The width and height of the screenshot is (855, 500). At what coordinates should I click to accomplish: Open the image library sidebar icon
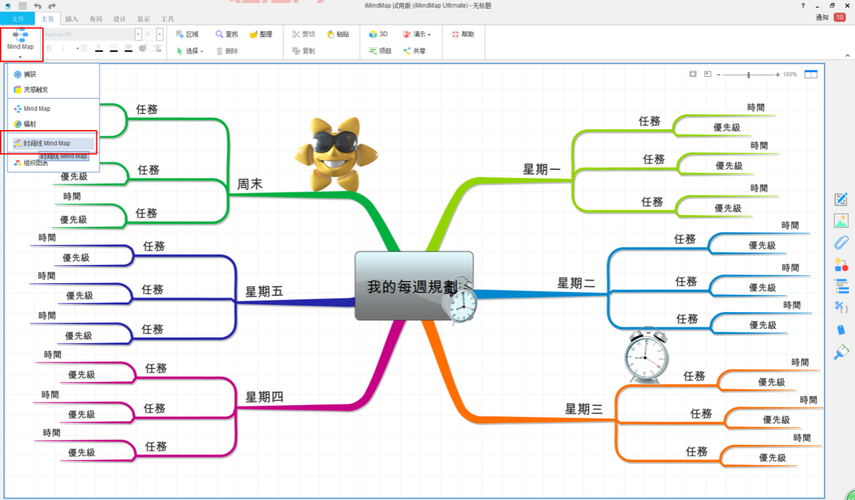click(841, 221)
